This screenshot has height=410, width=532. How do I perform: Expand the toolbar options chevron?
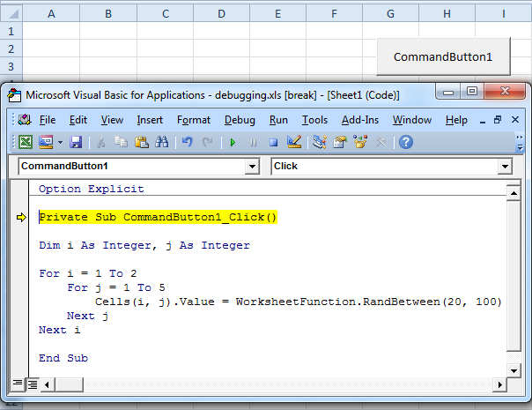pos(520,143)
